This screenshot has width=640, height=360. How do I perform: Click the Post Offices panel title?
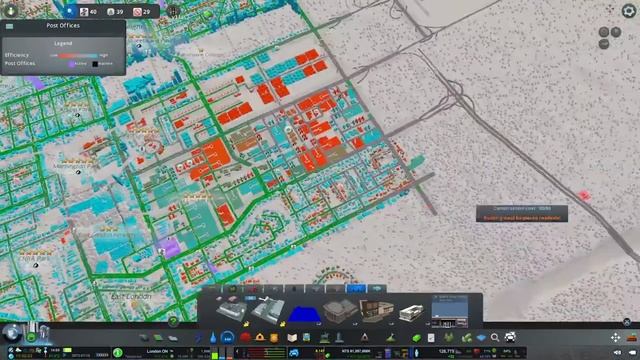[63, 25]
